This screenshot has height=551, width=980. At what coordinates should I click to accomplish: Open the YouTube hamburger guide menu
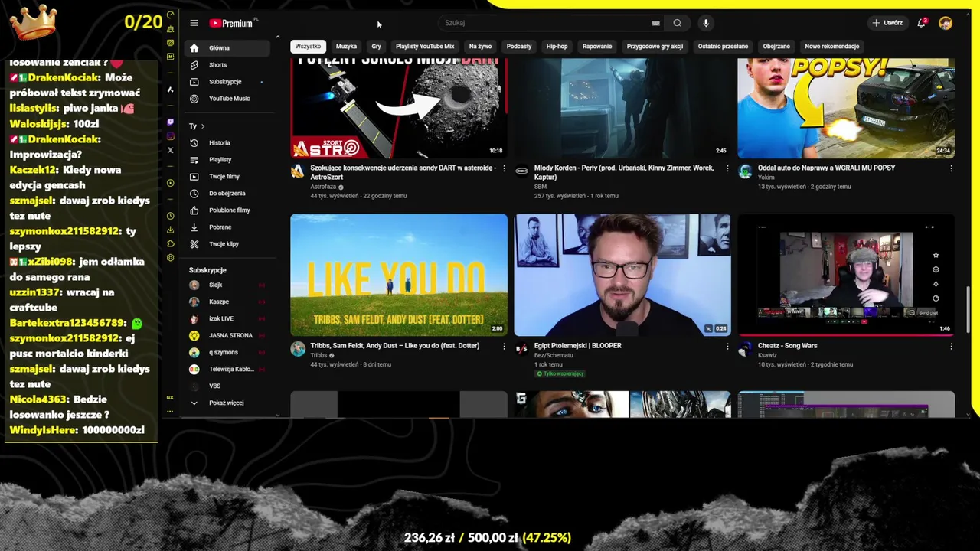click(194, 23)
